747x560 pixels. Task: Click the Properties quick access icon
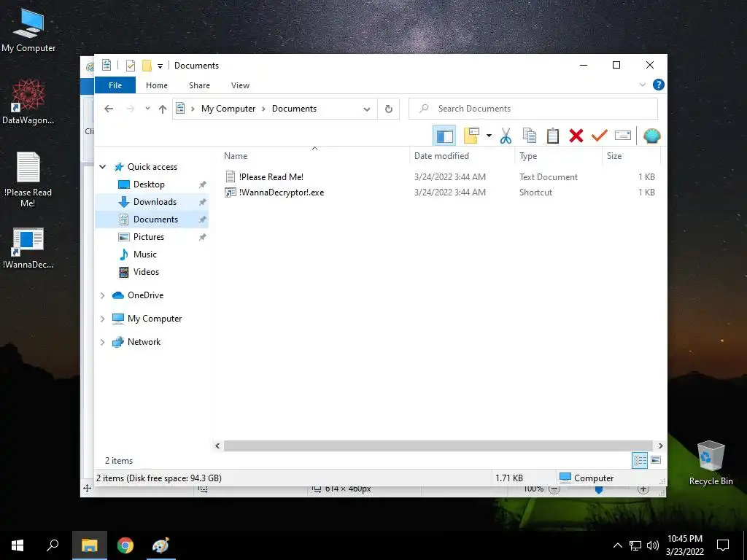click(x=131, y=66)
